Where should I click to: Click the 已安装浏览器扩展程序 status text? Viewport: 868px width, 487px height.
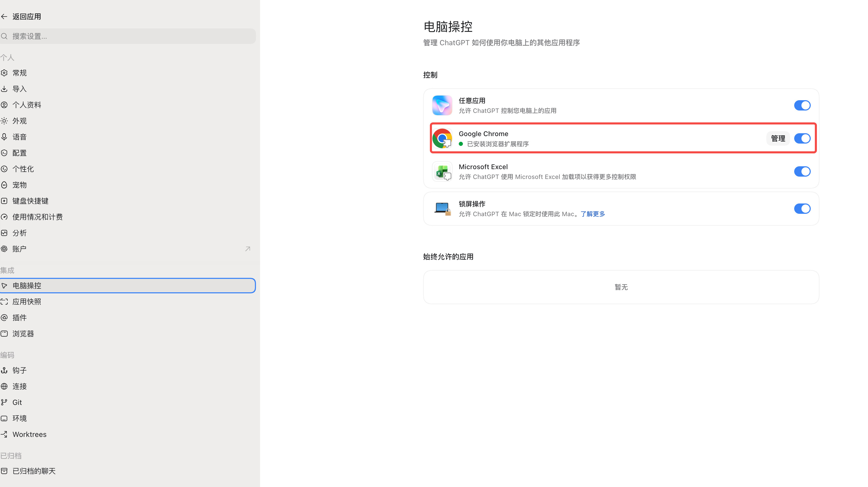pos(498,144)
